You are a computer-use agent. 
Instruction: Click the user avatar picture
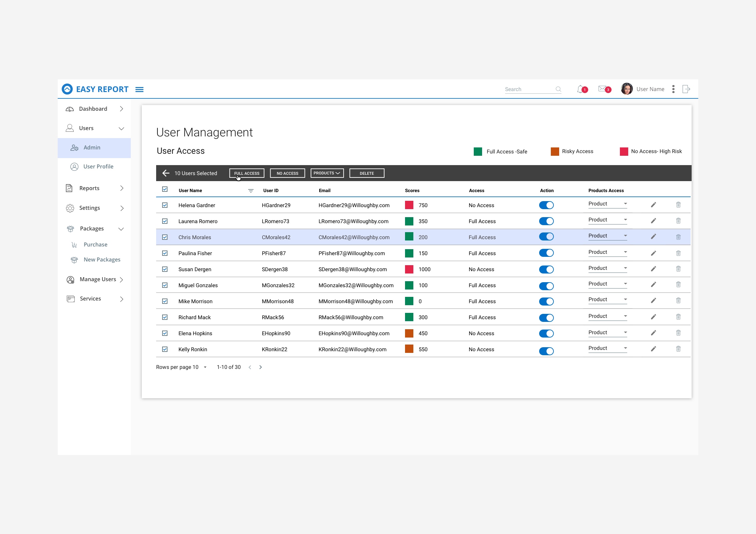627,89
